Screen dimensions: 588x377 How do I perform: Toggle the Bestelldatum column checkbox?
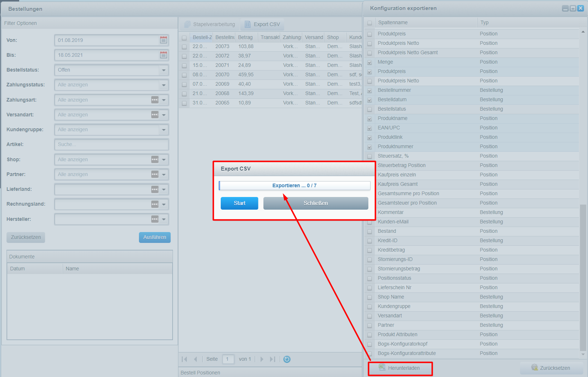(x=369, y=100)
